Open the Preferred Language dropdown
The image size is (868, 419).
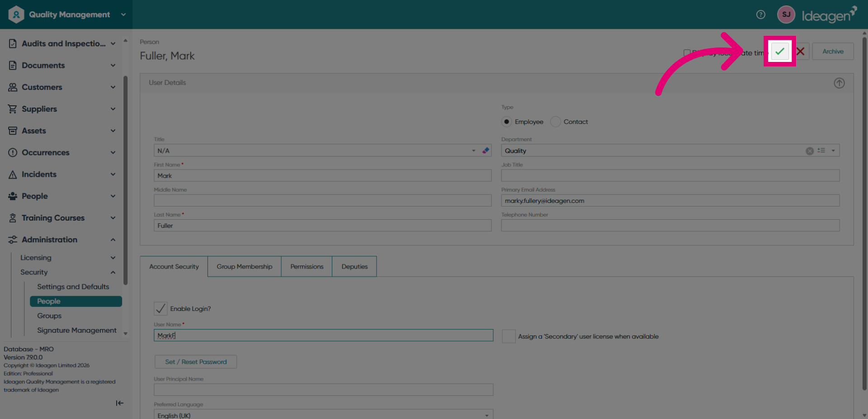tap(487, 415)
